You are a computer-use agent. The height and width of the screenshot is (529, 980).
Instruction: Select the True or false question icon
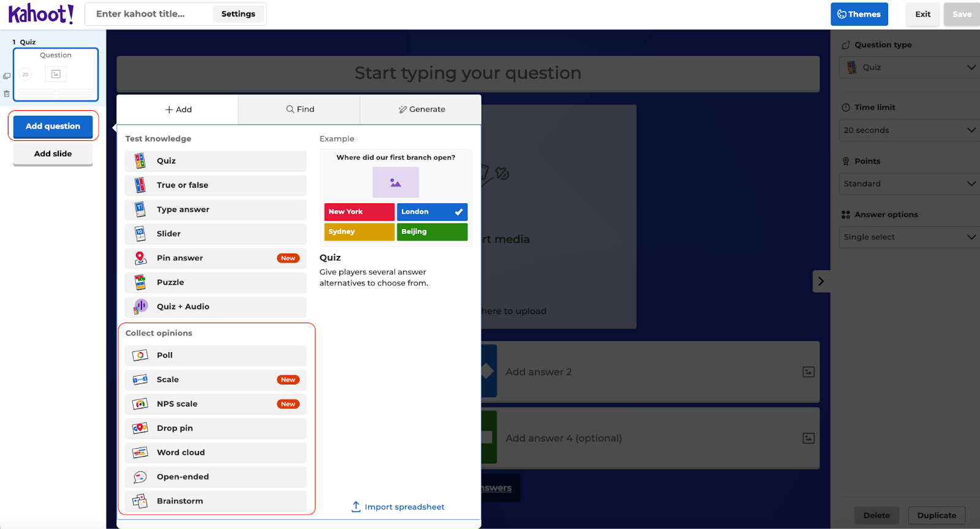(x=140, y=185)
